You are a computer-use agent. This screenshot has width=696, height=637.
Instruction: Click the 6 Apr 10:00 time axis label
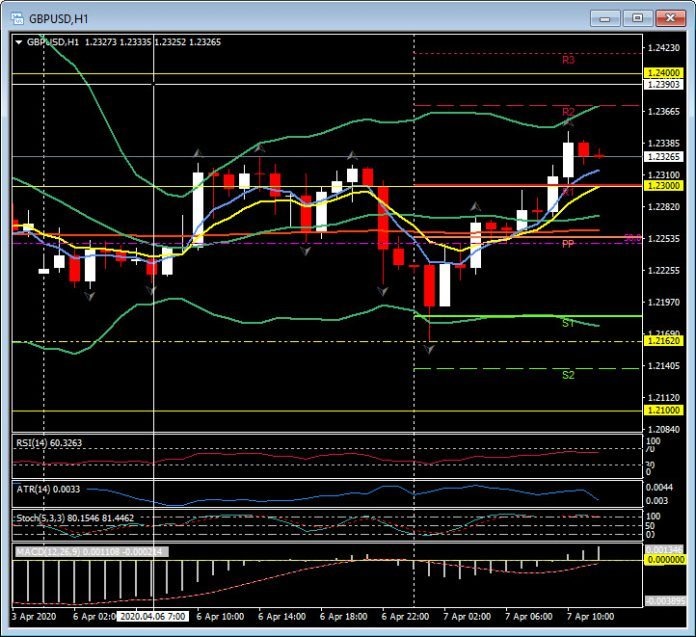[220, 617]
